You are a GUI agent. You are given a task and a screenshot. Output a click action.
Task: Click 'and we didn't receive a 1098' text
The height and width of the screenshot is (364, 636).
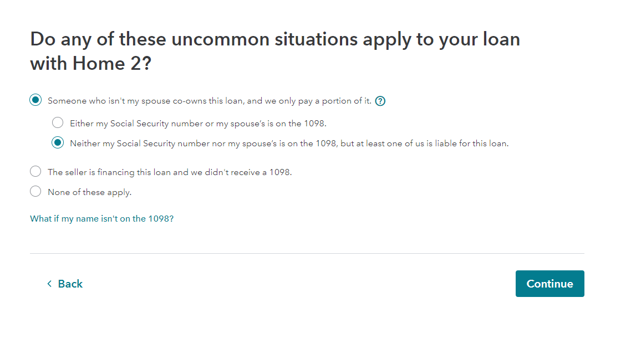(x=241, y=172)
